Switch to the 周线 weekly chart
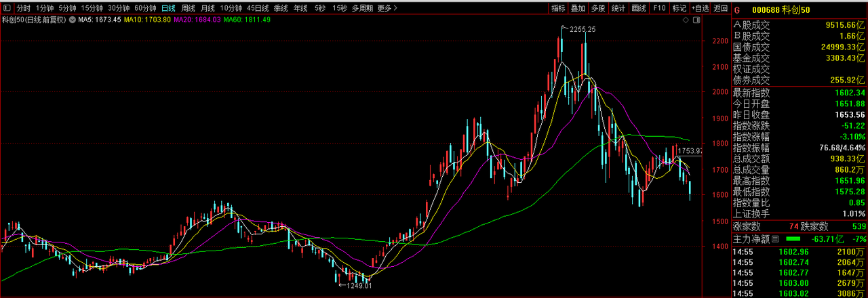Screen dimensions: 868x298 pos(188,8)
